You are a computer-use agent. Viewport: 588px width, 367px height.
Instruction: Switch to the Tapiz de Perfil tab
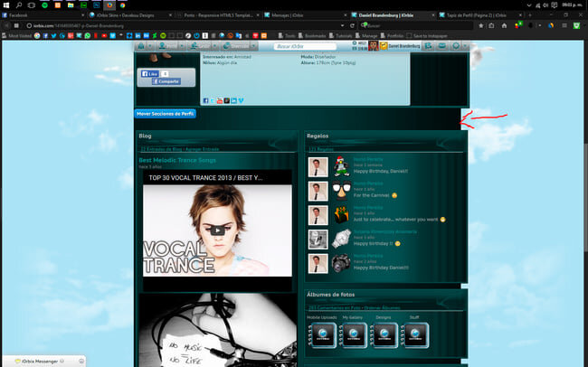click(480, 15)
